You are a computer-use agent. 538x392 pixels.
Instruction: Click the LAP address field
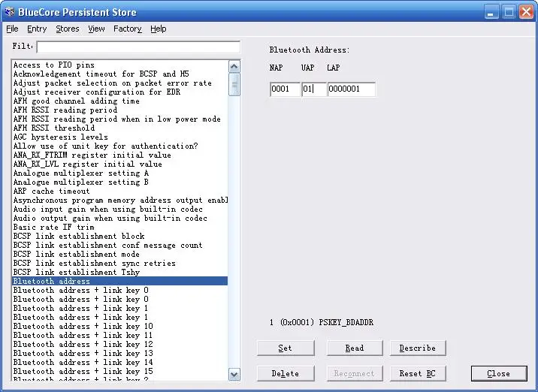[351, 89]
